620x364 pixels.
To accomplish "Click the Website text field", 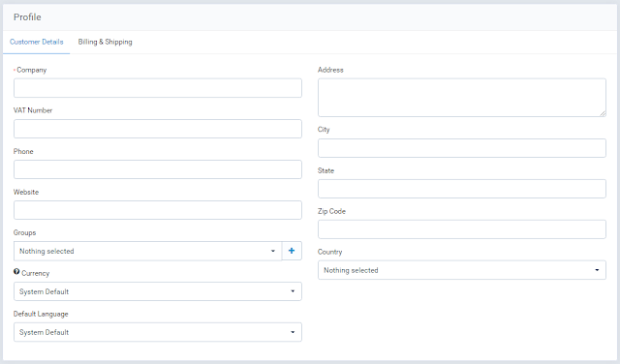I will pyautogui.click(x=158, y=210).
